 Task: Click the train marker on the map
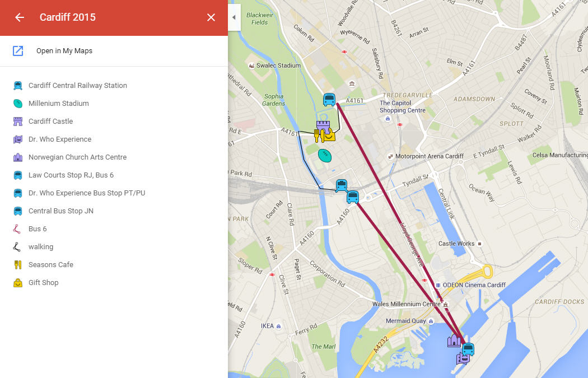[x=341, y=185]
